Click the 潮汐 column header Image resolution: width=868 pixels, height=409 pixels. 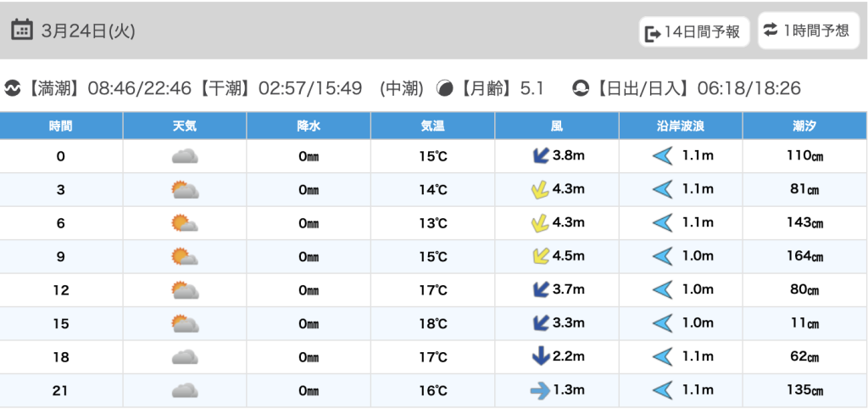(805, 126)
